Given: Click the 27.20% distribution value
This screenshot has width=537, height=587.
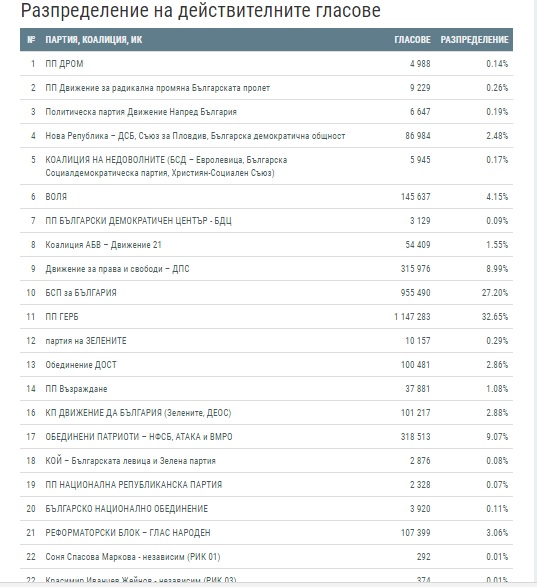Looking at the screenshot, I should 495,293.
